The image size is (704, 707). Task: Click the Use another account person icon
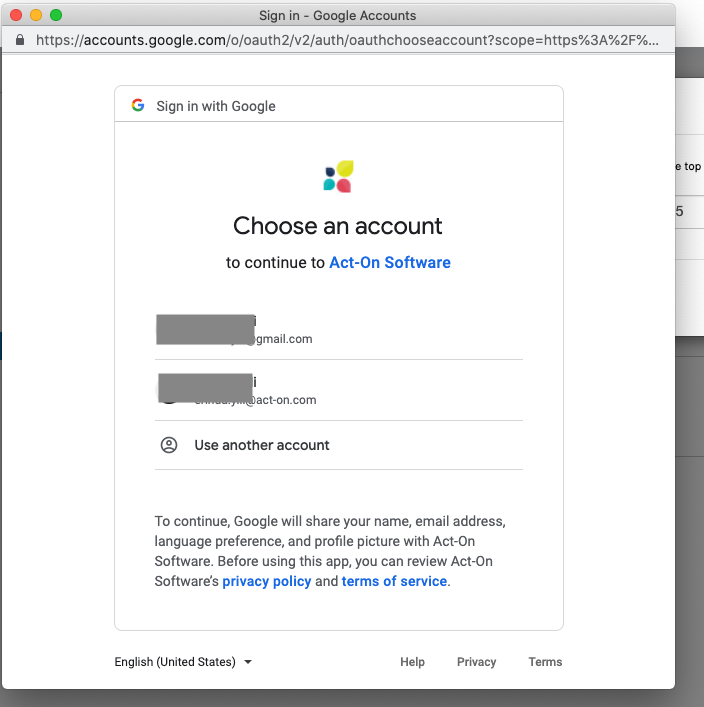pos(169,445)
